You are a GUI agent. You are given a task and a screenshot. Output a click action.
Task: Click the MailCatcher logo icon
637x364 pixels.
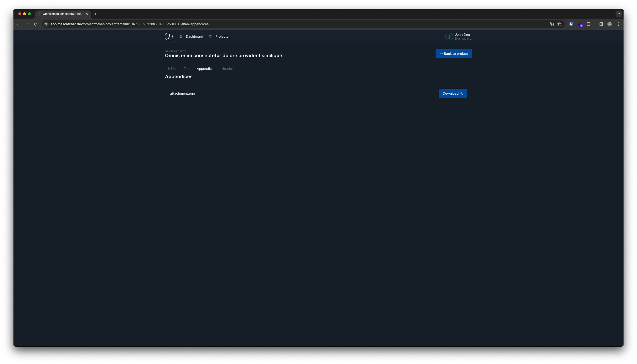tap(169, 36)
